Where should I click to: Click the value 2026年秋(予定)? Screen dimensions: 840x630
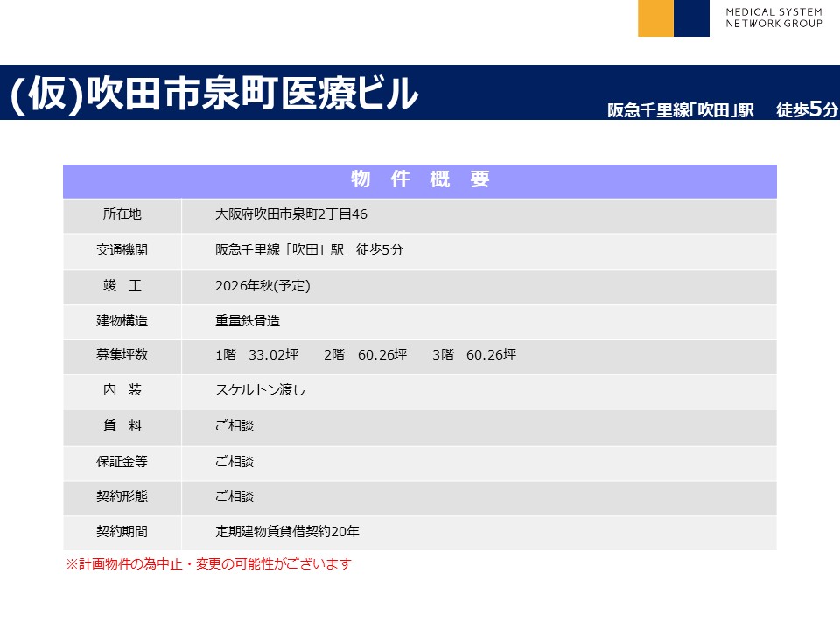[x=262, y=285]
